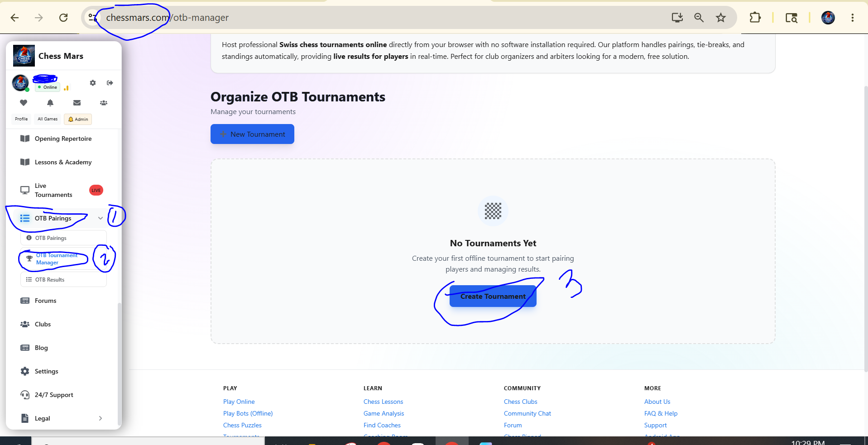Open OTB Tournament Manager submenu item
868x445 pixels.
pyautogui.click(x=63, y=259)
